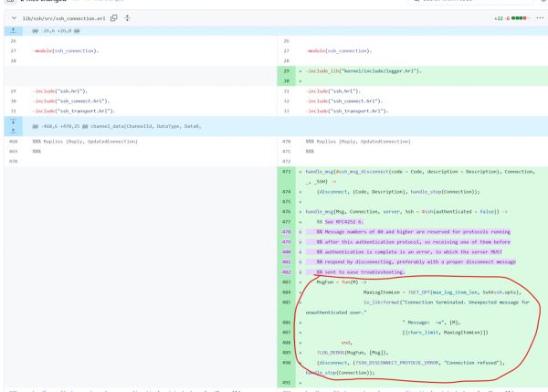
Task: Select the include_lib logger.hrl added line
Action: pyautogui.click(x=364, y=71)
